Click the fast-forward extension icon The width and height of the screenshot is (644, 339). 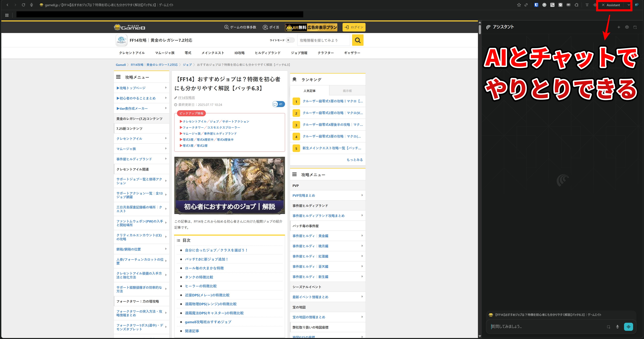[568, 5]
